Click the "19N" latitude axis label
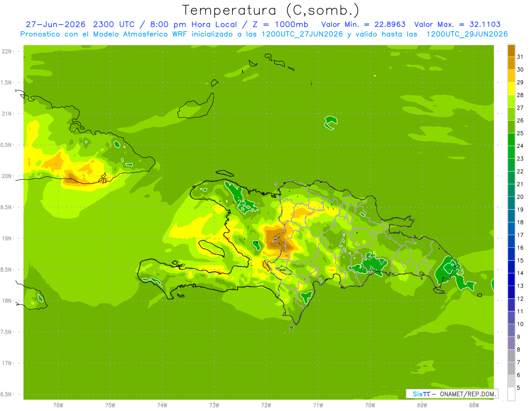This screenshot has height=411, width=532. tap(7, 238)
